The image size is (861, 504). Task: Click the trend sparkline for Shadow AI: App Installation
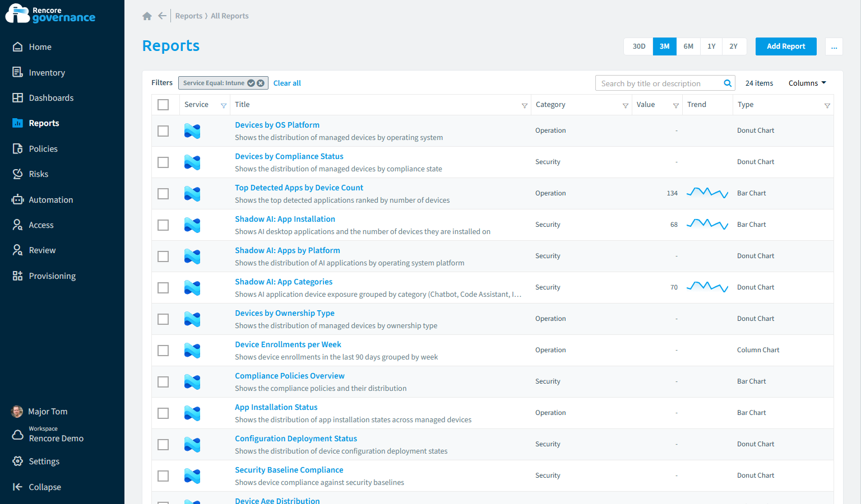707,225
